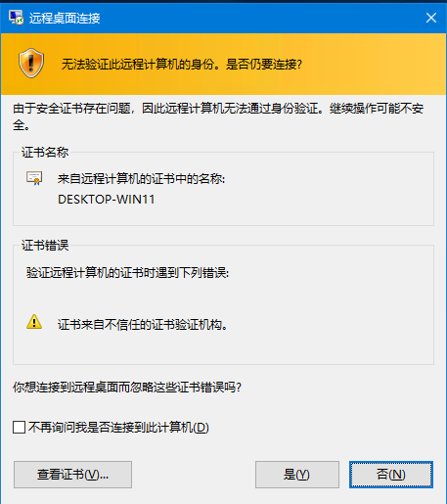Click the yellow triangle warning icon
447x504 pixels.
coord(34,322)
